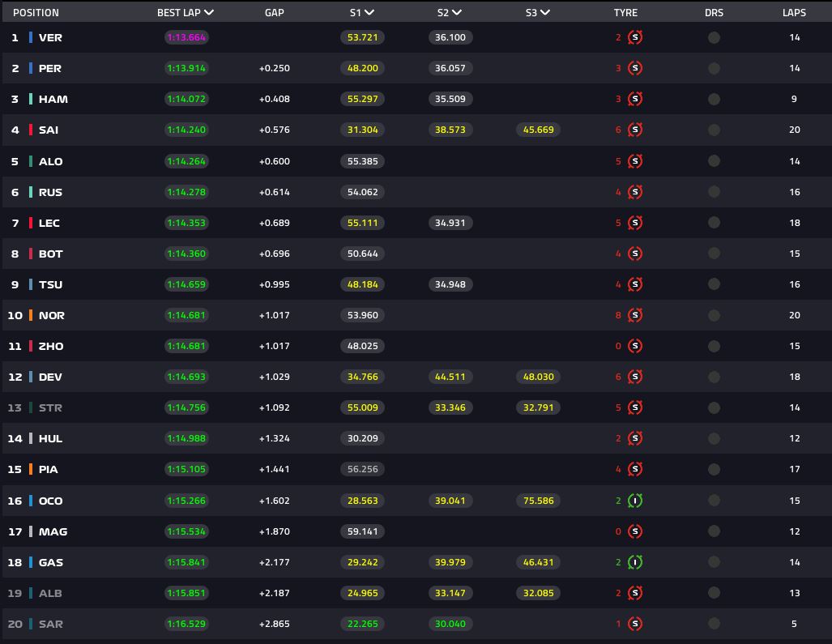This screenshot has width=832, height=644.
Task: Click the soft tyre icon in SAI's row
Action: [x=635, y=130]
